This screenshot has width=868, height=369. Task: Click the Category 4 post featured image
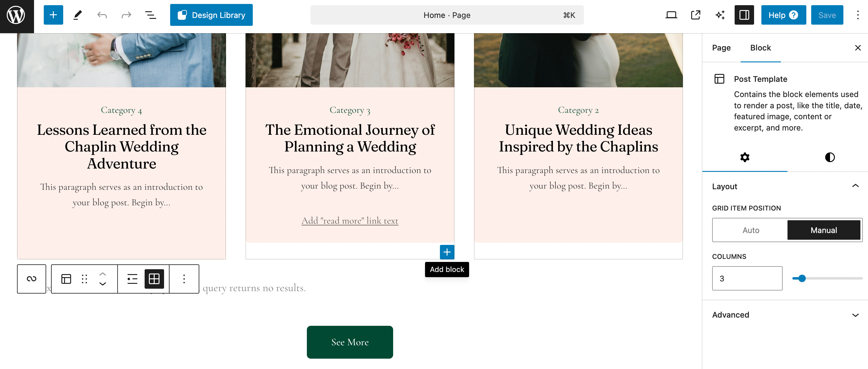point(121,60)
